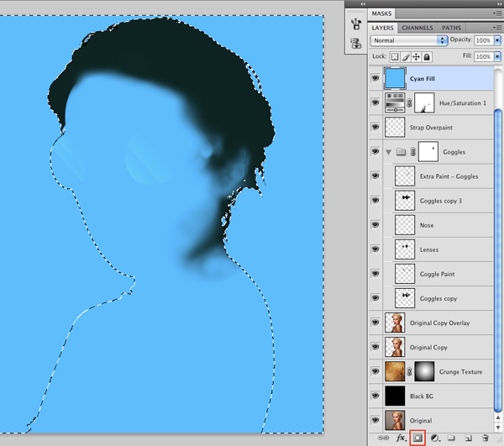The height and width of the screenshot is (446, 504).
Task: Select the Goggle Paint layer name
Action: [x=437, y=274]
